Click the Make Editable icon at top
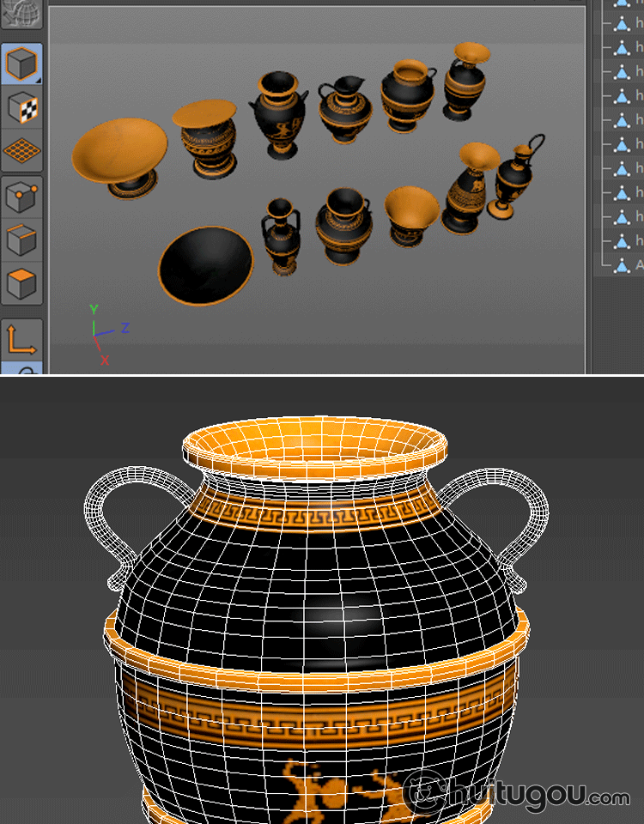The height and width of the screenshot is (824, 644). click(x=21, y=15)
